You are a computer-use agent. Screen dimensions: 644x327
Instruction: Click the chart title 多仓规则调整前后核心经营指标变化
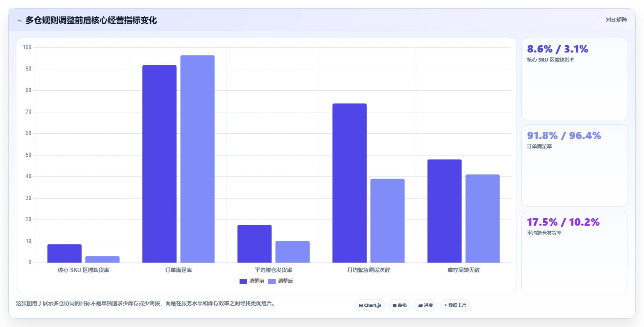(91, 21)
